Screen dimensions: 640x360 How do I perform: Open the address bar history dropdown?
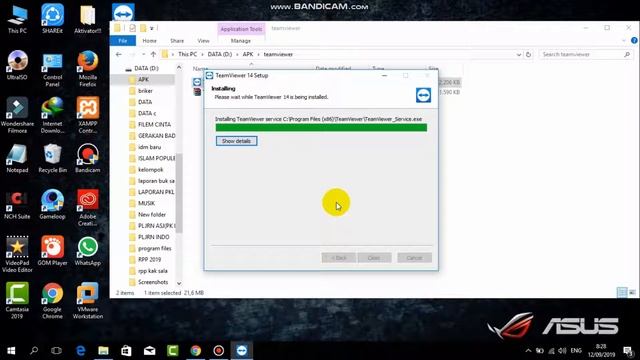pyautogui.click(x=519, y=54)
